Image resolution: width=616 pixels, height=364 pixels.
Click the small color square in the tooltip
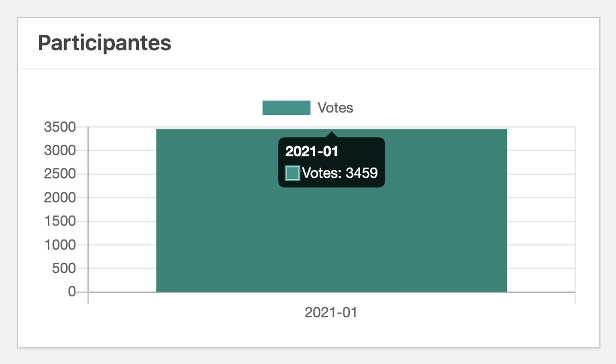click(x=292, y=173)
